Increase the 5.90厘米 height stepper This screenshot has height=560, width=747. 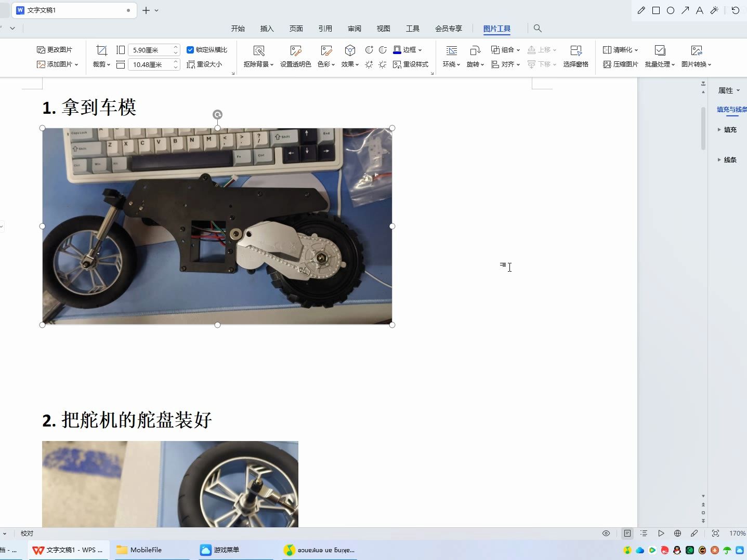pos(176,47)
